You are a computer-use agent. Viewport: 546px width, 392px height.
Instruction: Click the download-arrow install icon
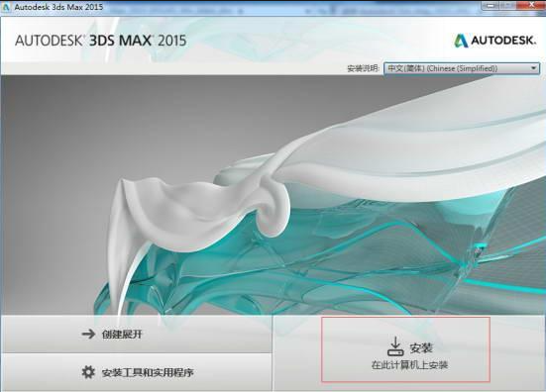click(395, 346)
